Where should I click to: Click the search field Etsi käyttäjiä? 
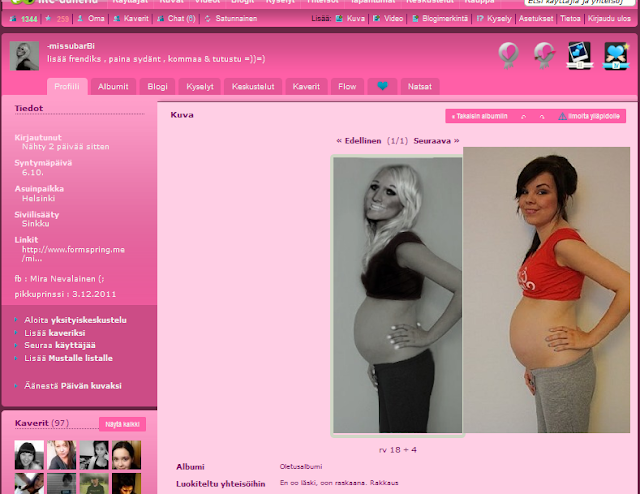(x=581, y=2)
